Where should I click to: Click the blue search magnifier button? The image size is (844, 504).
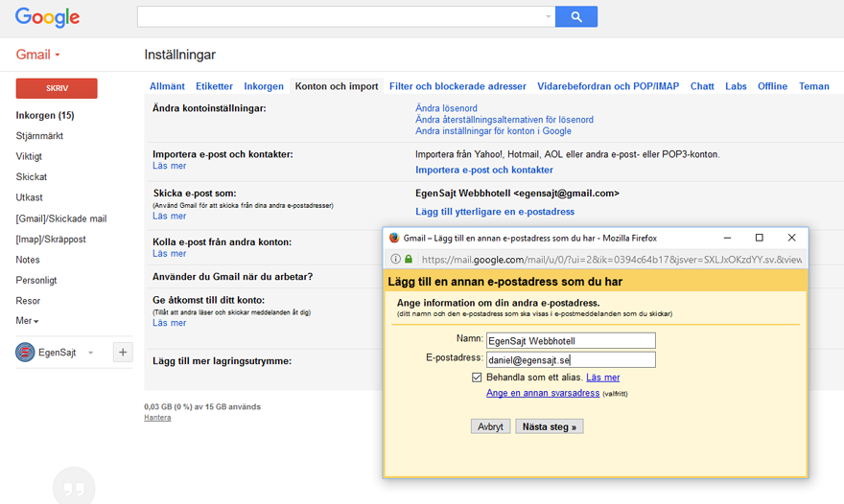tap(576, 16)
